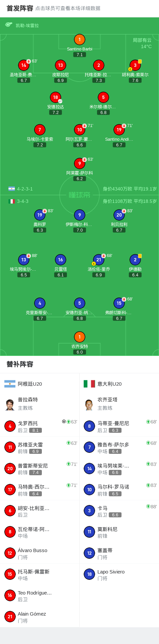The height and width of the screenshot is (644, 159).
Task: Tap blue captain number 21 洛伦佐-里乔 circle
Action: pos(99,260)
